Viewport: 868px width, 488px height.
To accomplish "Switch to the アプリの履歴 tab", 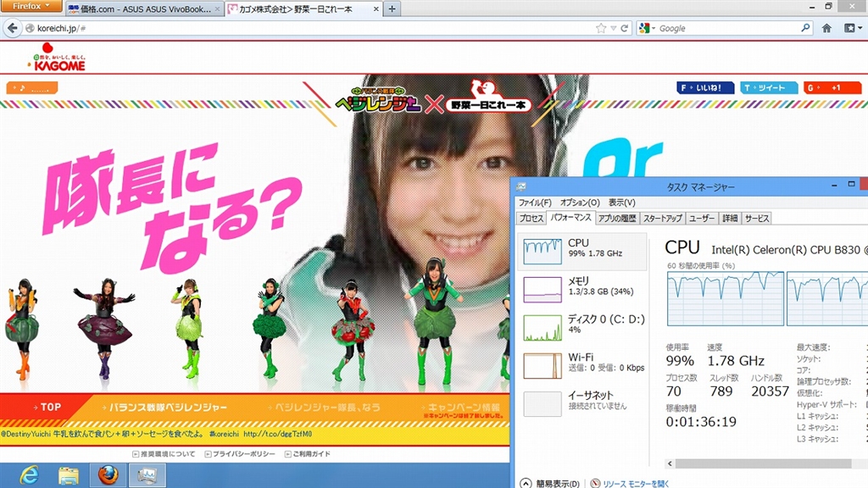I will coord(617,219).
